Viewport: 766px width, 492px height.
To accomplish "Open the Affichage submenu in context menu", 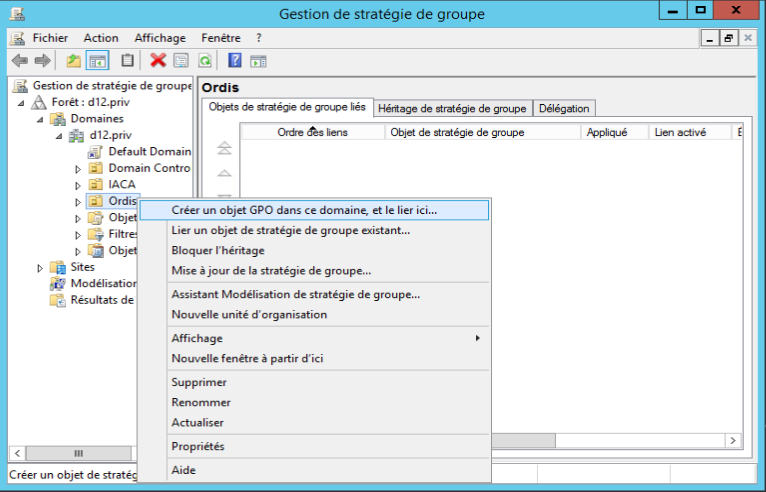I will click(x=196, y=338).
